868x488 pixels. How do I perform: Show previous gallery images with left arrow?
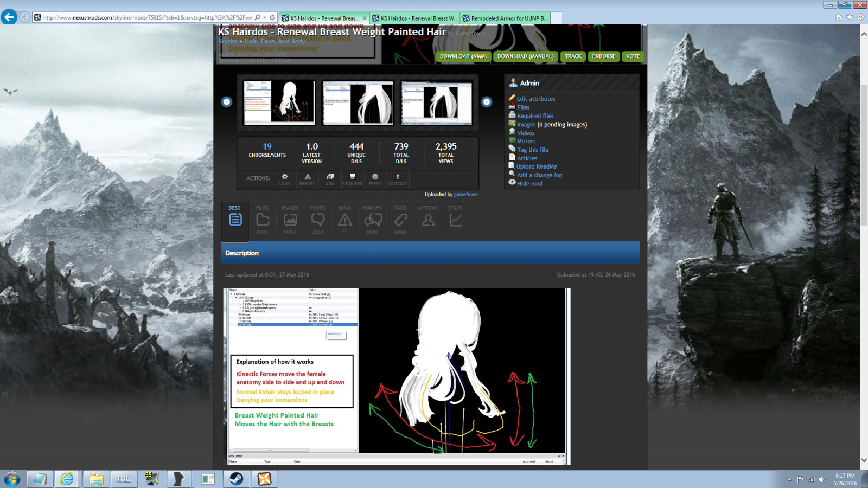pos(227,102)
